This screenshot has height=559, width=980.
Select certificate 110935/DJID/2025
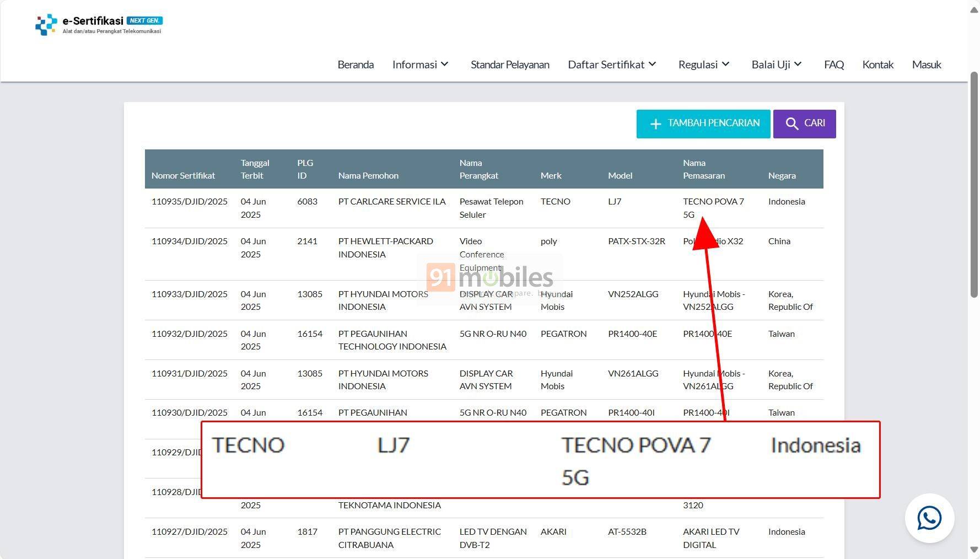click(x=189, y=201)
